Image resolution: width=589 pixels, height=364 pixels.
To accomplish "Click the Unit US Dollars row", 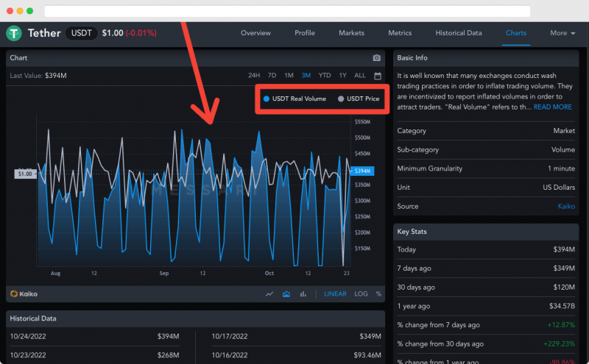I will pos(486,188).
